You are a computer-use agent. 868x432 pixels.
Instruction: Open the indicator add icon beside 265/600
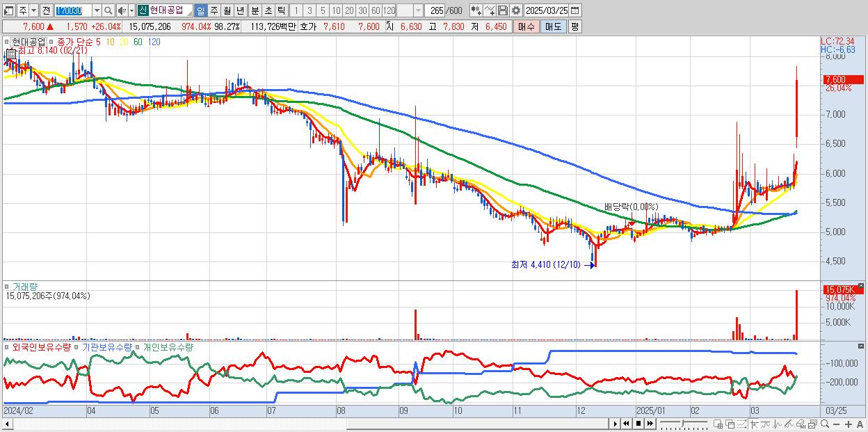pyautogui.click(x=476, y=10)
